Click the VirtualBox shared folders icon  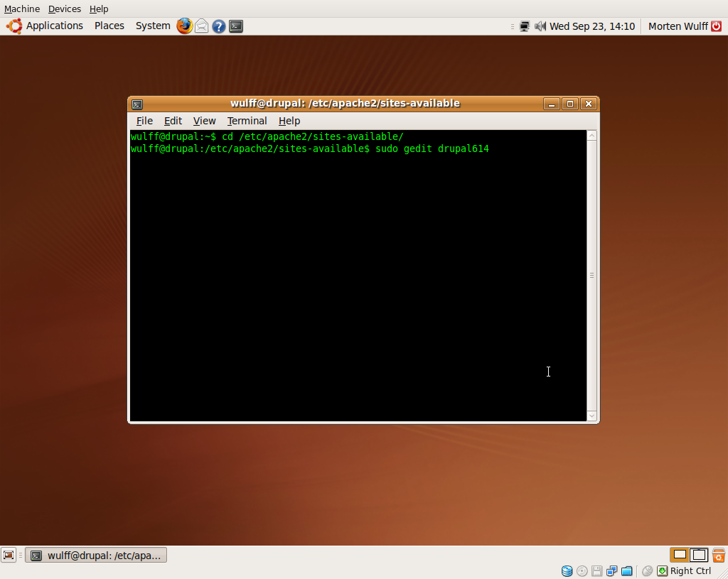[x=627, y=571]
